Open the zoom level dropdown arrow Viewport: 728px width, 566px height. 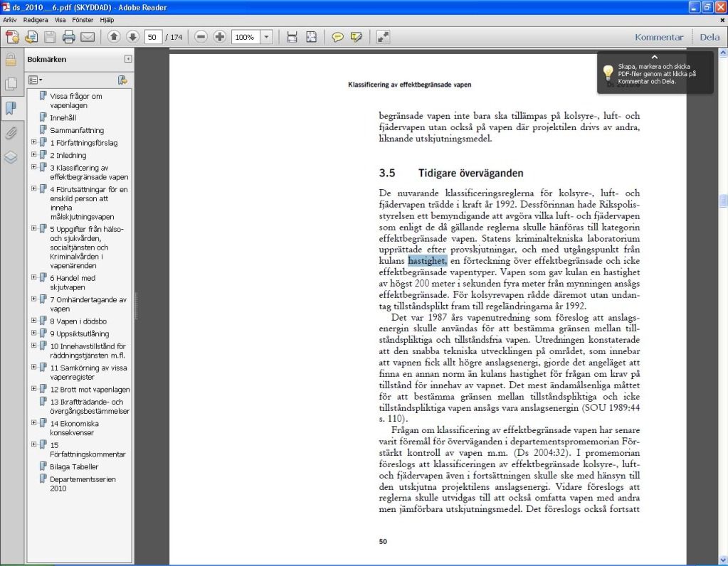coord(266,37)
